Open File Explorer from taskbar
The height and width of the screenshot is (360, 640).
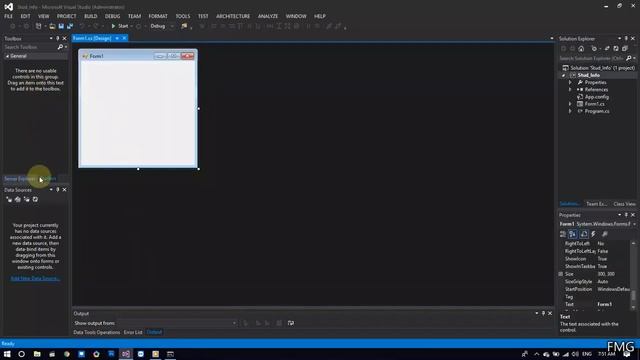click(x=37, y=354)
